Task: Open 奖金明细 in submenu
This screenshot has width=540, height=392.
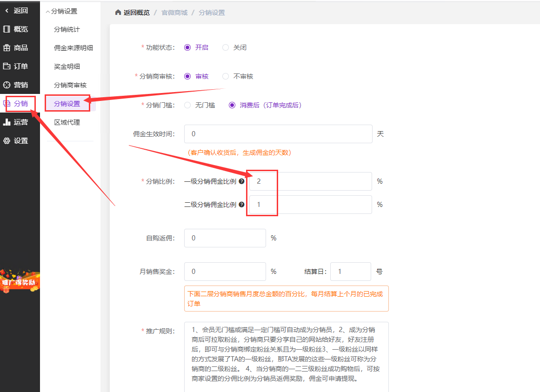Action: pyautogui.click(x=67, y=66)
